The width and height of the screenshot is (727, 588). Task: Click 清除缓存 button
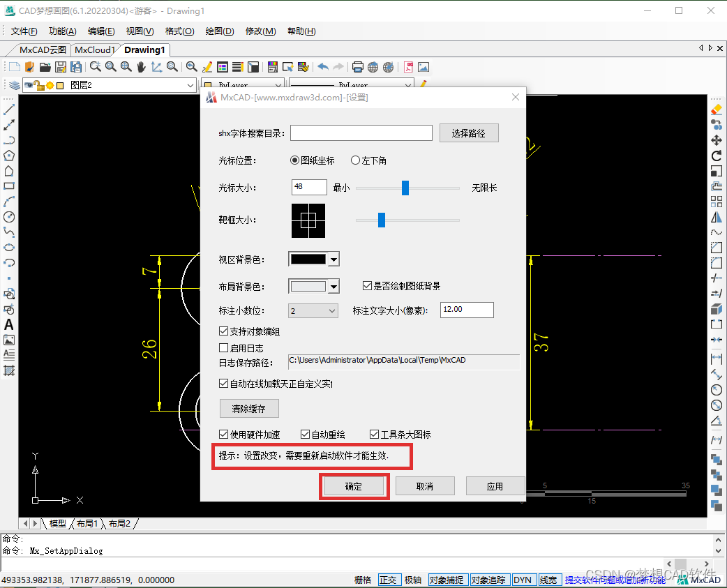click(249, 409)
